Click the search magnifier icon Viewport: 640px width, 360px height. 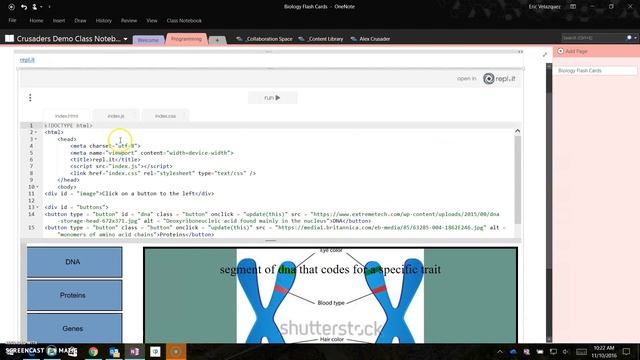(x=629, y=38)
